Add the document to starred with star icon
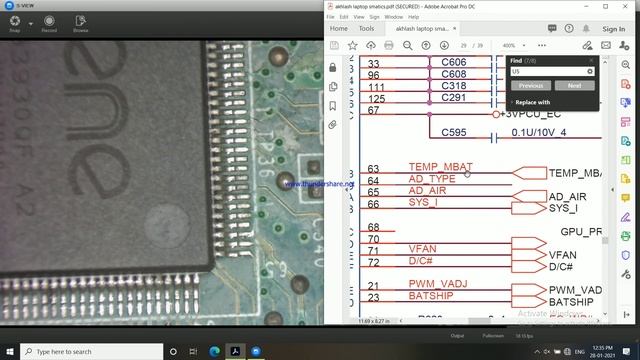This screenshot has height=360, width=640. [x=353, y=45]
